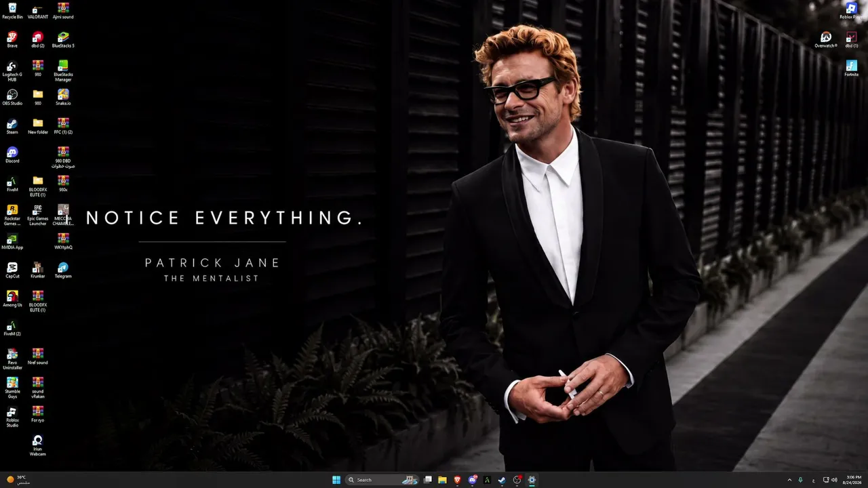868x488 pixels.
Task: Select the Nref sound archive
Action: 38,357
